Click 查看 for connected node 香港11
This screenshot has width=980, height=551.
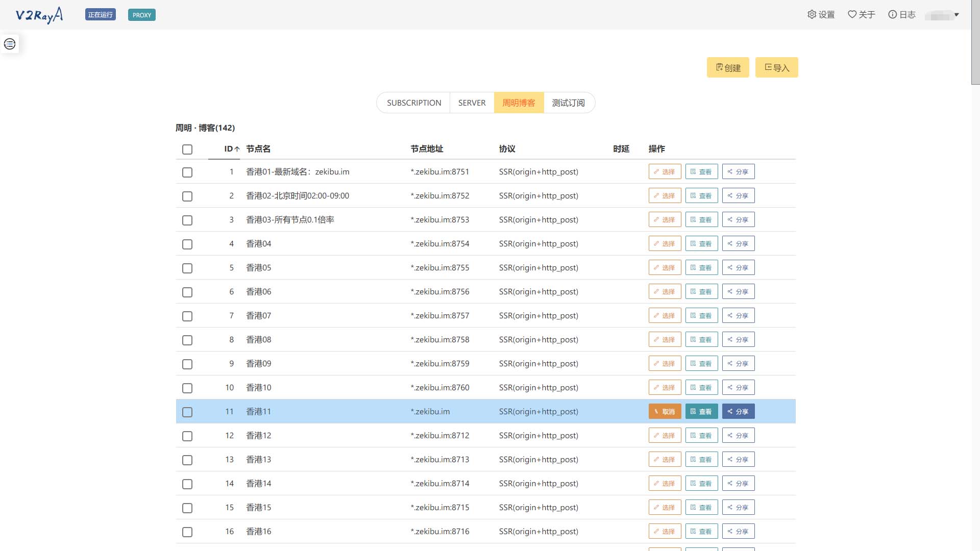coord(701,411)
